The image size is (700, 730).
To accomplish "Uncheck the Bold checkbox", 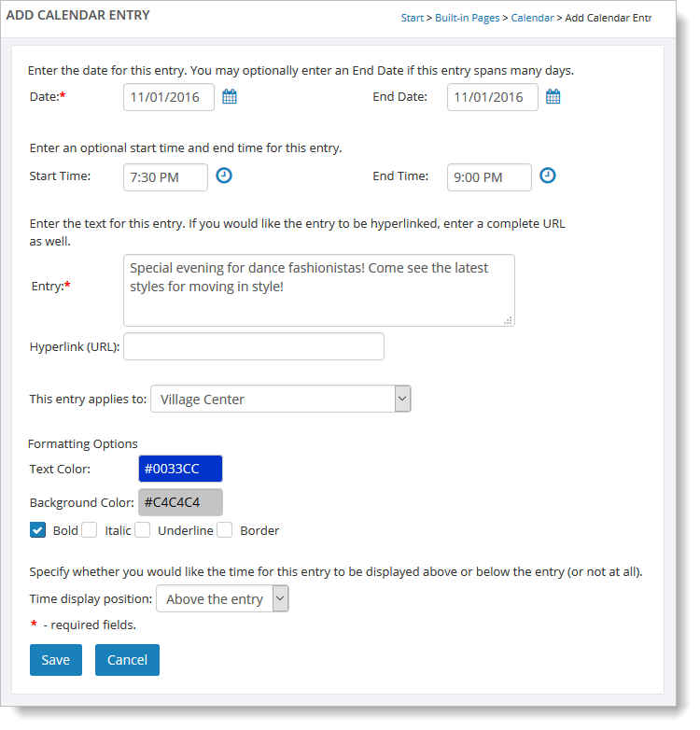I will pyautogui.click(x=37, y=530).
